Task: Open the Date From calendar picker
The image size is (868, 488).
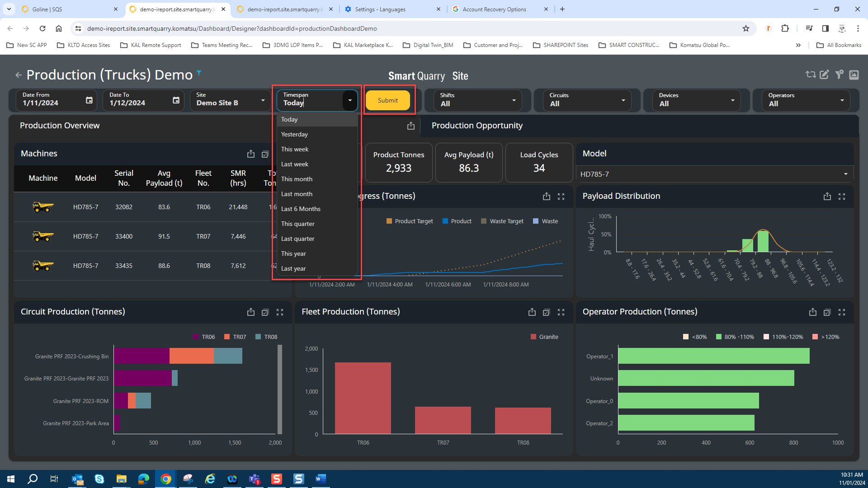Action: coord(89,100)
